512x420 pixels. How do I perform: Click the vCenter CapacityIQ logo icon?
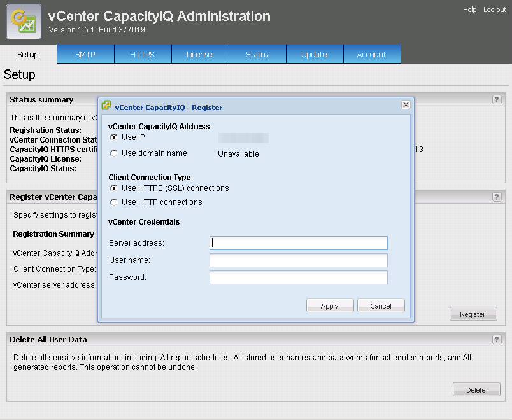(x=24, y=22)
